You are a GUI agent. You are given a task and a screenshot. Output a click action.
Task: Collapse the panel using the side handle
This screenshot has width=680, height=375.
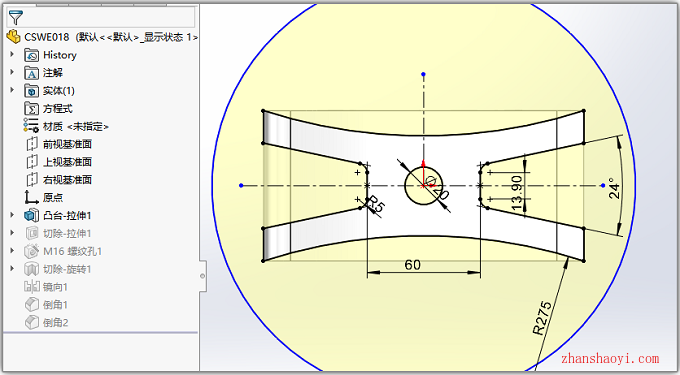point(203,276)
